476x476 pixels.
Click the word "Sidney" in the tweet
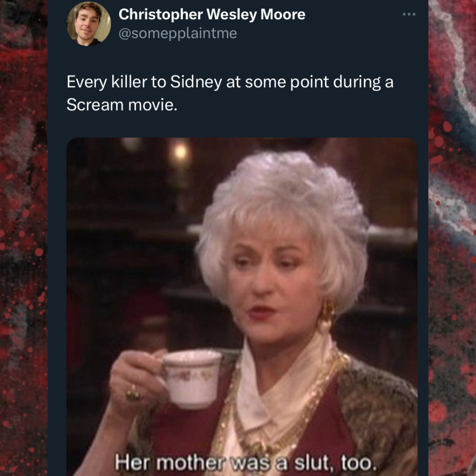coord(196,82)
